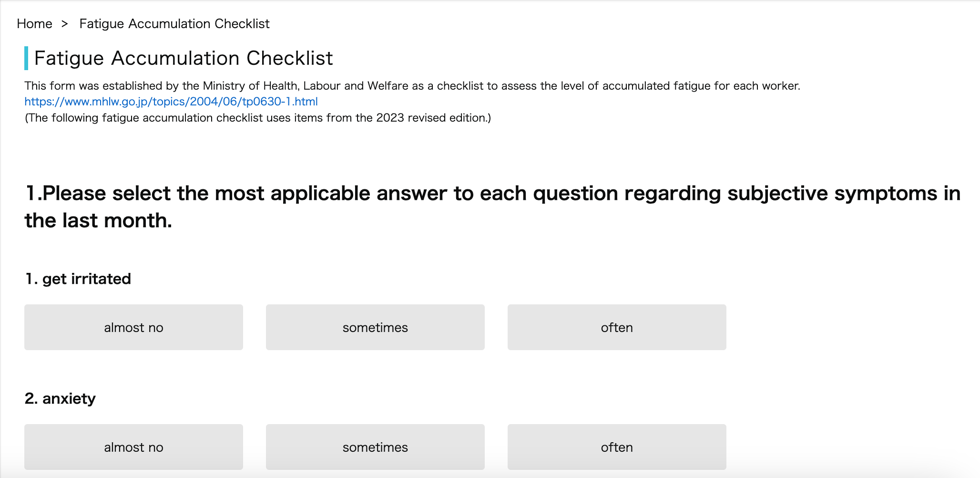Click the Ministry of Health description text

point(412,86)
